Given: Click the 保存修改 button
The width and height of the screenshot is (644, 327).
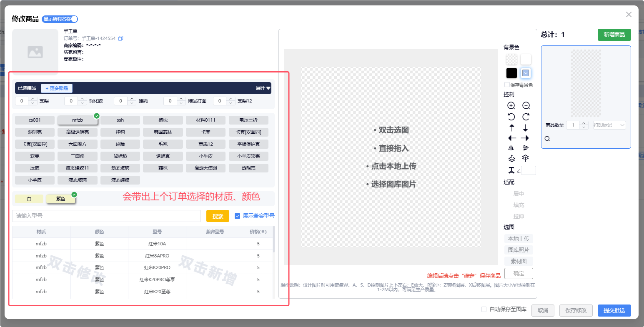Looking at the screenshot, I should pyautogui.click(x=576, y=310).
